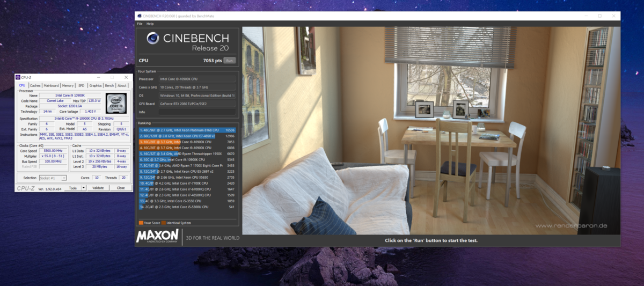Click the Bus Speed value 100.00 MHz
The height and width of the screenshot is (286, 644).
click(53, 161)
